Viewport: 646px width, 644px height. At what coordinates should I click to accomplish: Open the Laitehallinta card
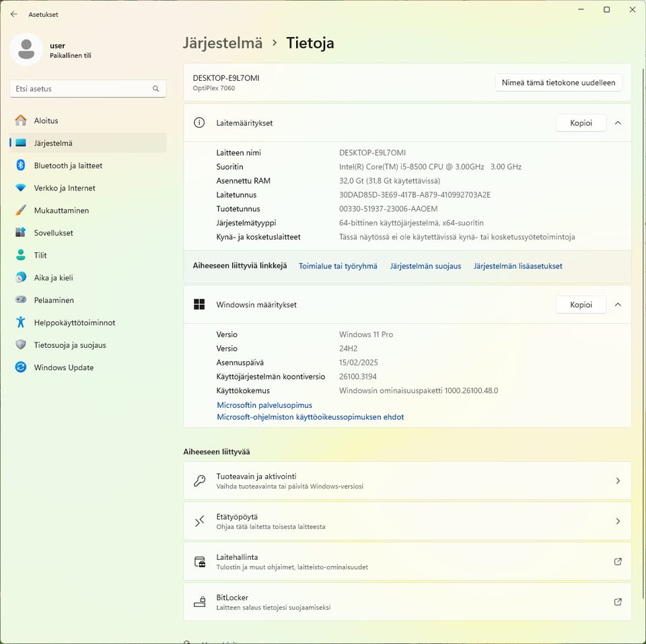pos(408,561)
